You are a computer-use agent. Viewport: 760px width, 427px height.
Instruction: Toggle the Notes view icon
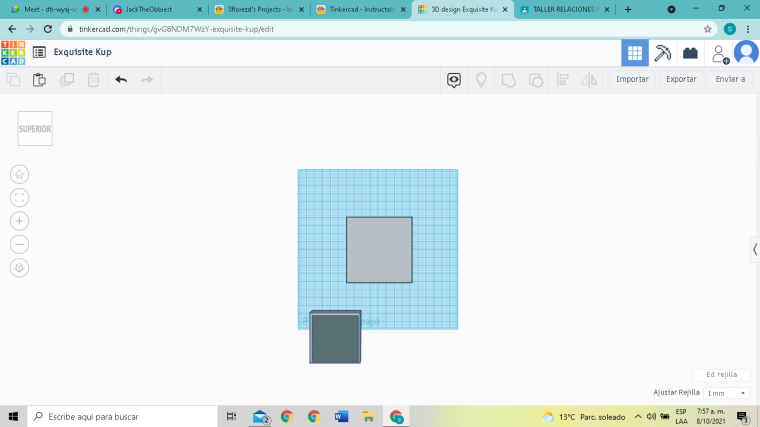tap(454, 80)
